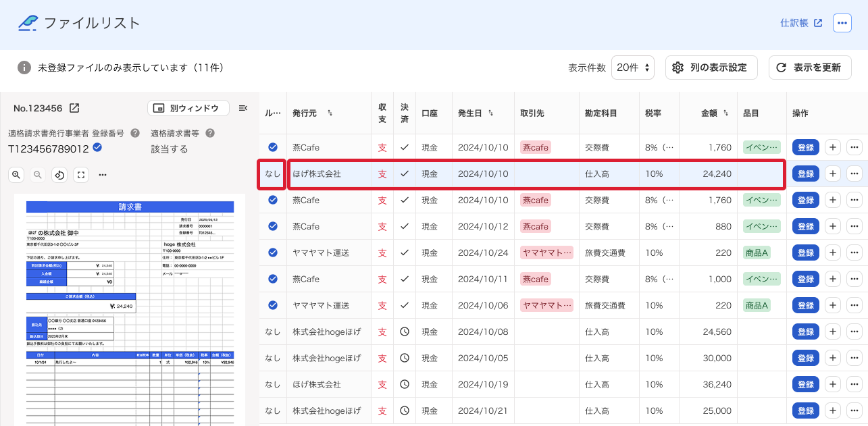Open more options in first 燕Cafe row
868x426 pixels.
(854, 147)
